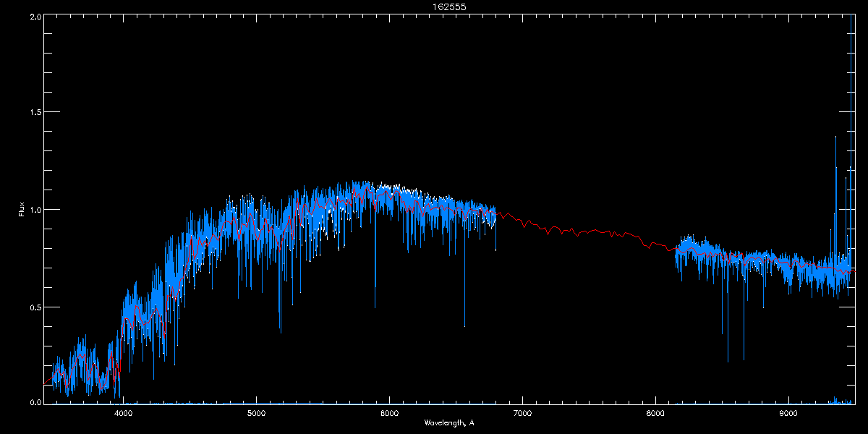Click the plot title 162555
The width and height of the screenshot is (868, 434).
[x=448, y=7]
